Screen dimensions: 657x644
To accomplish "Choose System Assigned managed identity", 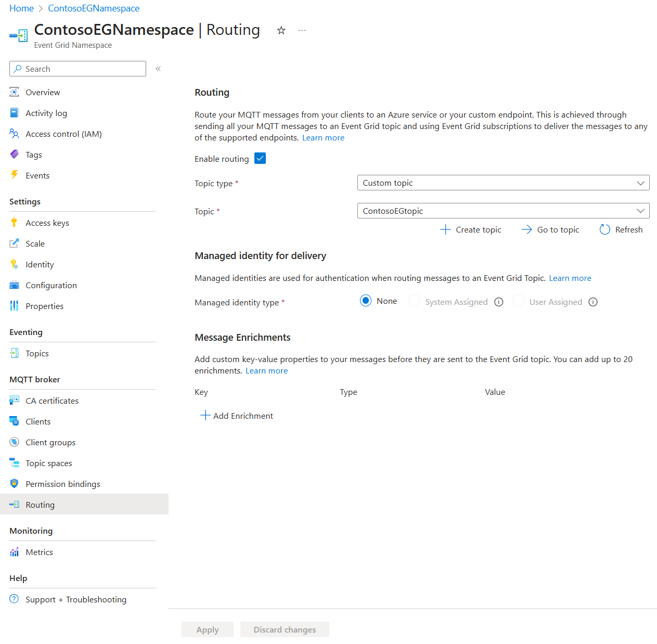I will 414,301.
